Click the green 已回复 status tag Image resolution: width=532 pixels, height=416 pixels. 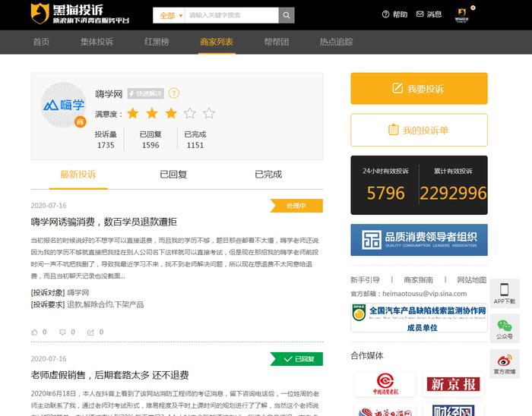pyautogui.click(x=296, y=359)
